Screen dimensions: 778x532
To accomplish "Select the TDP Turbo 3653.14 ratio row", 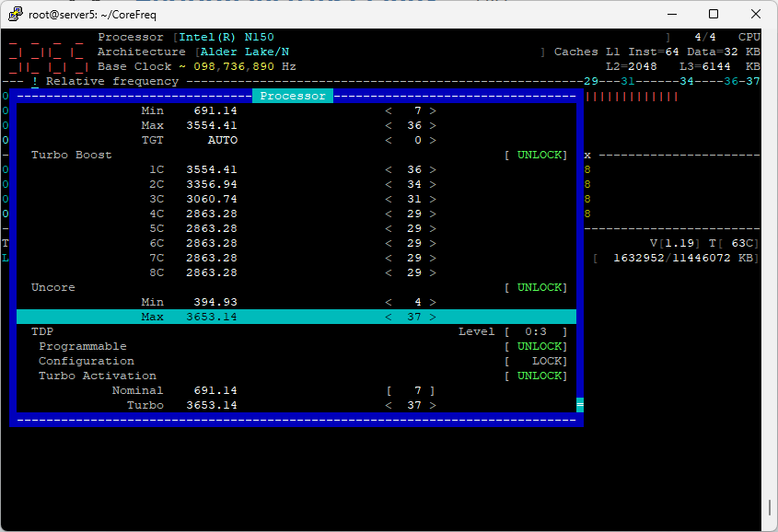I will (296, 405).
